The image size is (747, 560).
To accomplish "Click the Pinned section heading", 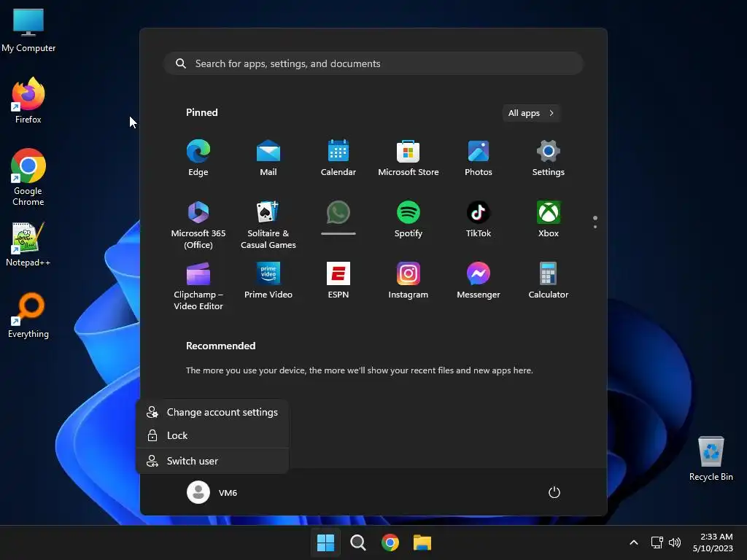I will (202, 112).
